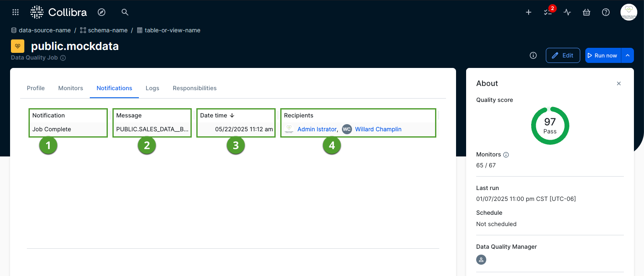Open the Logs tab
This screenshot has width=644, height=276.
pyautogui.click(x=152, y=88)
